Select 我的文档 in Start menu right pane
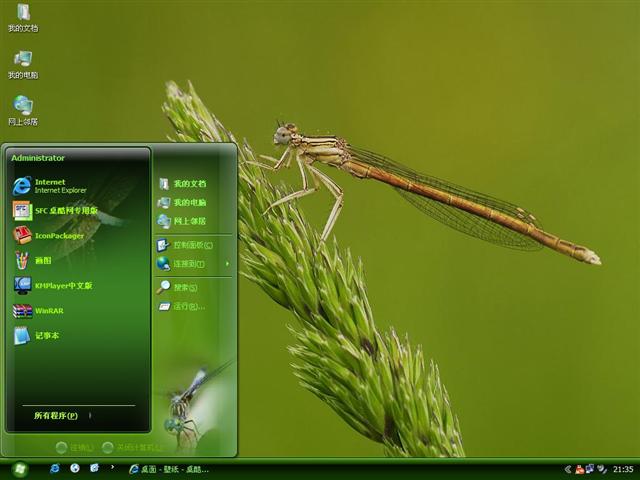Screen dimensions: 640x480 click(x=182, y=184)
